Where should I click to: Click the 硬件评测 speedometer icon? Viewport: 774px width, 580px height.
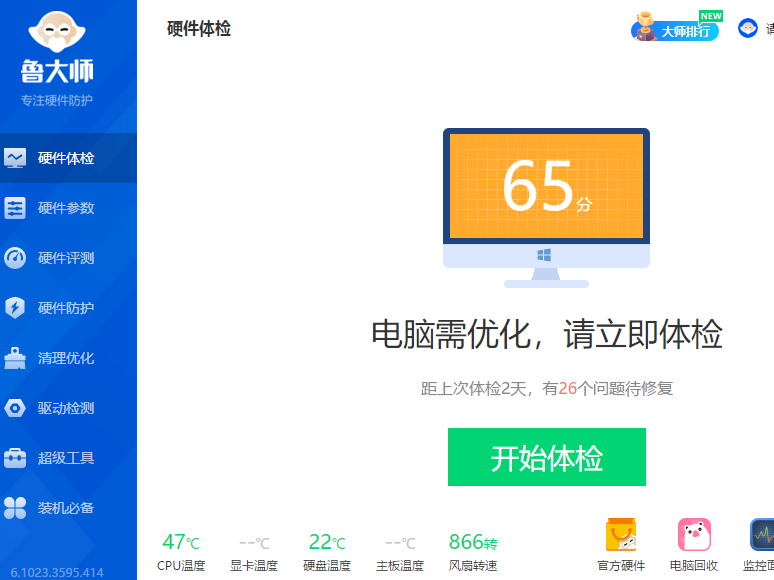(x=15, y=258)
